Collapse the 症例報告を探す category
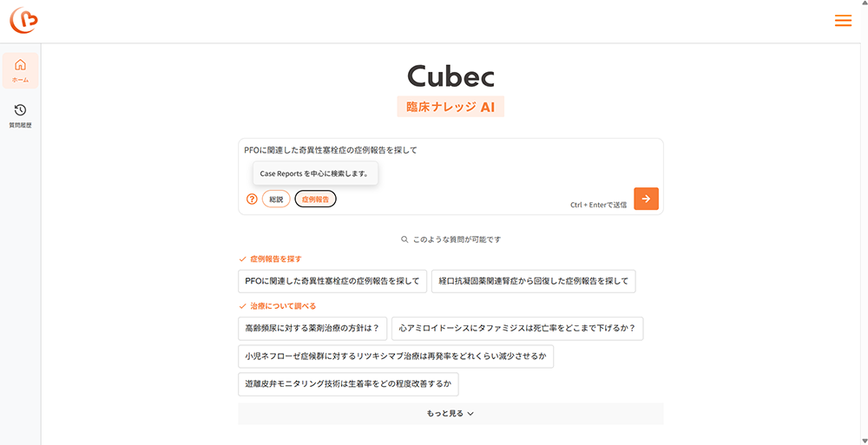 [x=271, y=258]
